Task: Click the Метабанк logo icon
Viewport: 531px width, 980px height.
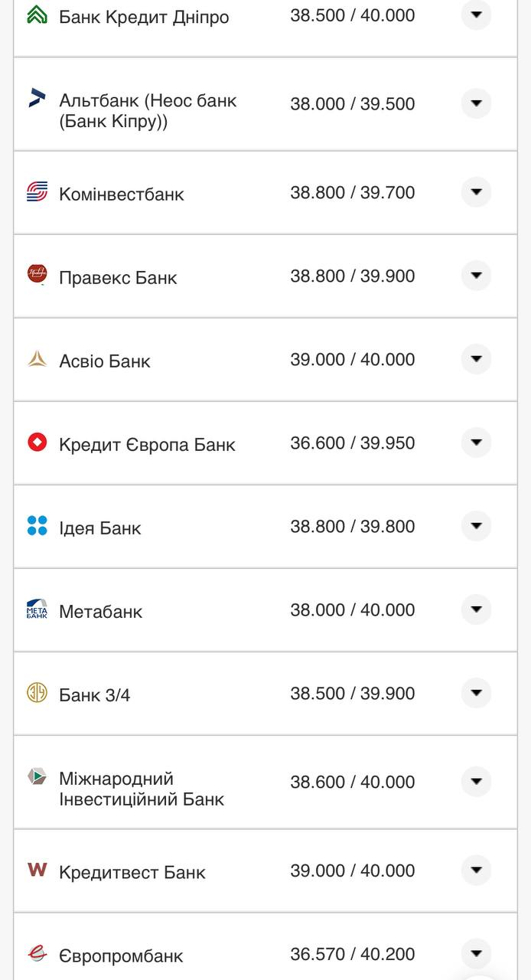Action: 37,609
